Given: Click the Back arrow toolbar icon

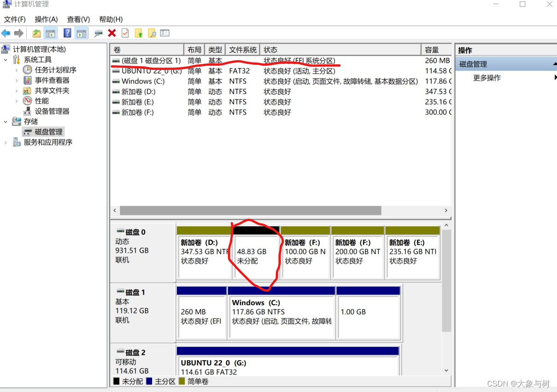Looking at the screenshot, I should point(6,33).
